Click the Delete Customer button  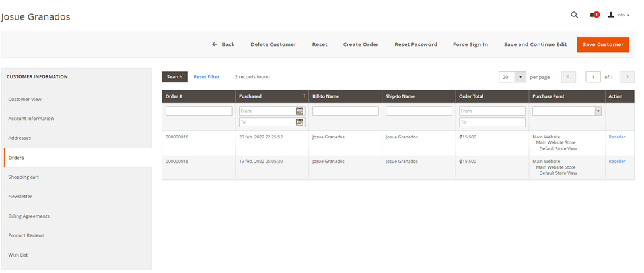click(273, 44)
